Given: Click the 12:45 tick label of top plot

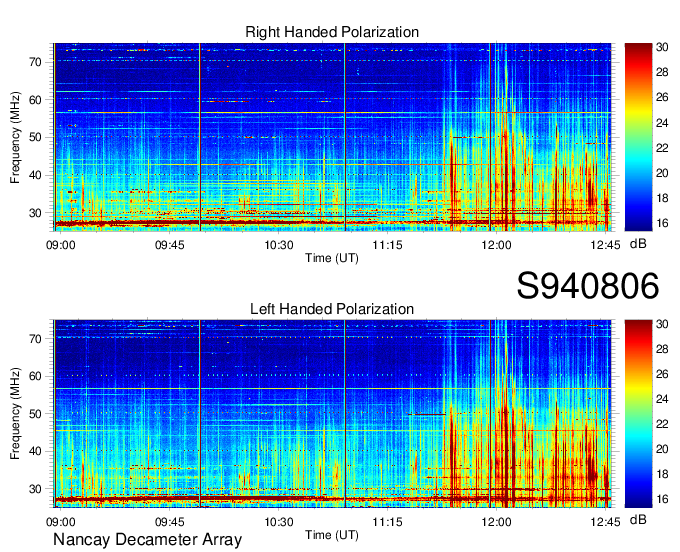Looking at the screenshot, I should coord(605,245).
